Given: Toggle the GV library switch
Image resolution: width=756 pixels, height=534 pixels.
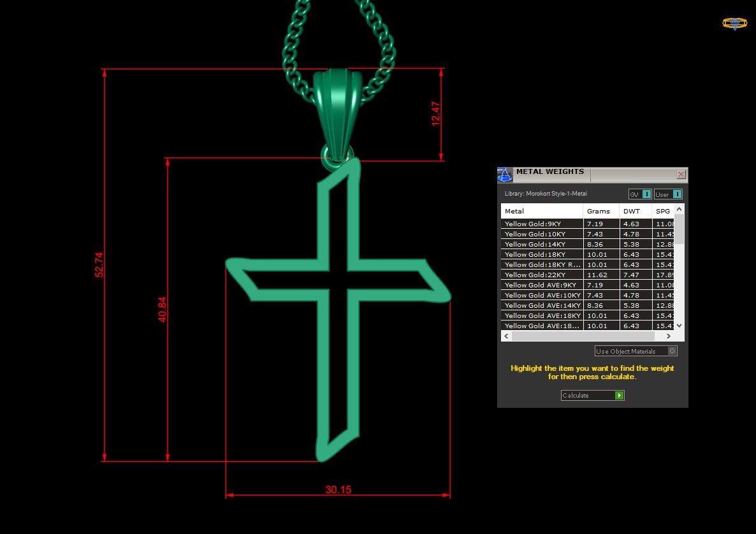Looking at the screenshot, I should (x=640, y=194).
